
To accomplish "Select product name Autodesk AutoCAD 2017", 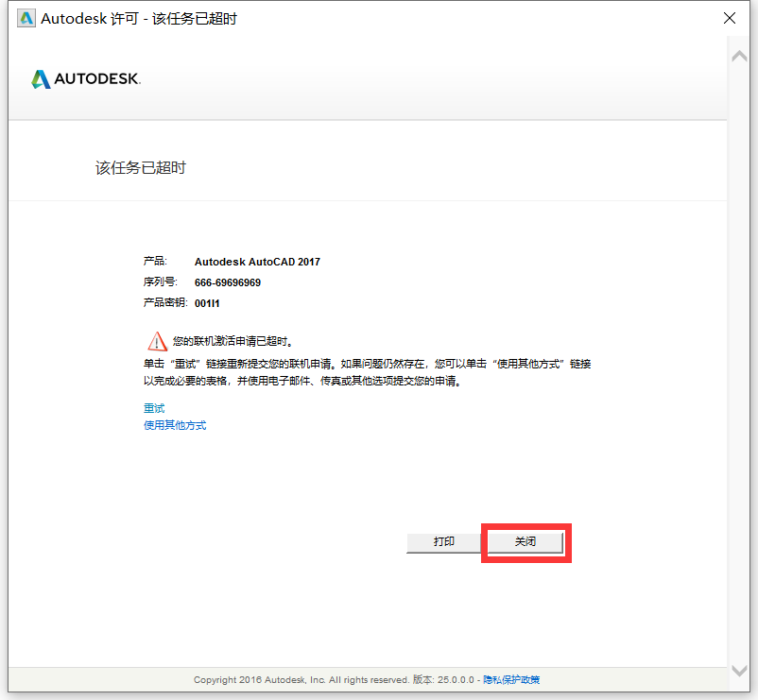I will [x=257, y=262].
